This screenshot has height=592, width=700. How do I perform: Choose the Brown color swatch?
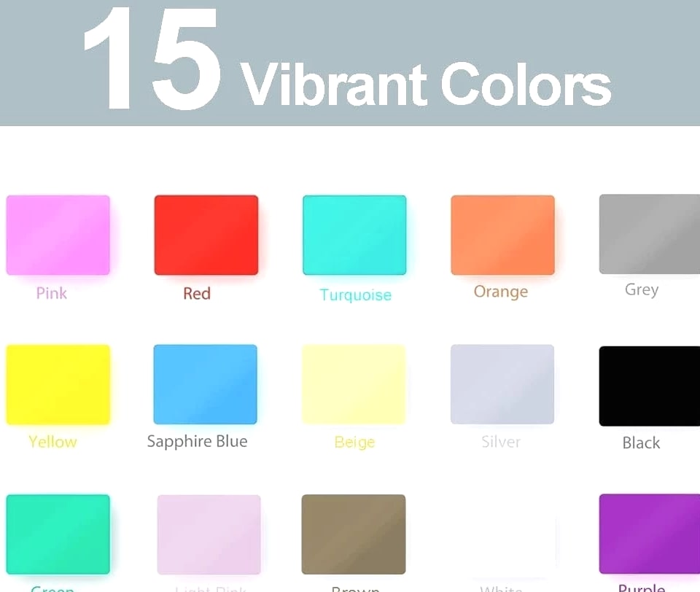pos(354,534)
